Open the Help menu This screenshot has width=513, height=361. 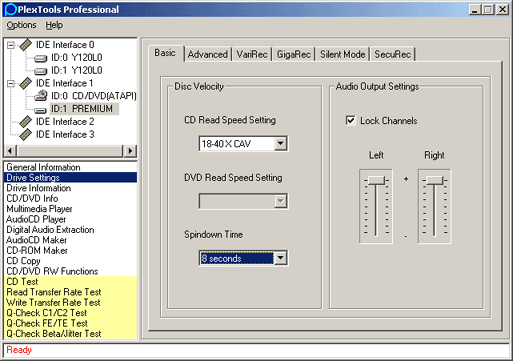tap(54, 25)
